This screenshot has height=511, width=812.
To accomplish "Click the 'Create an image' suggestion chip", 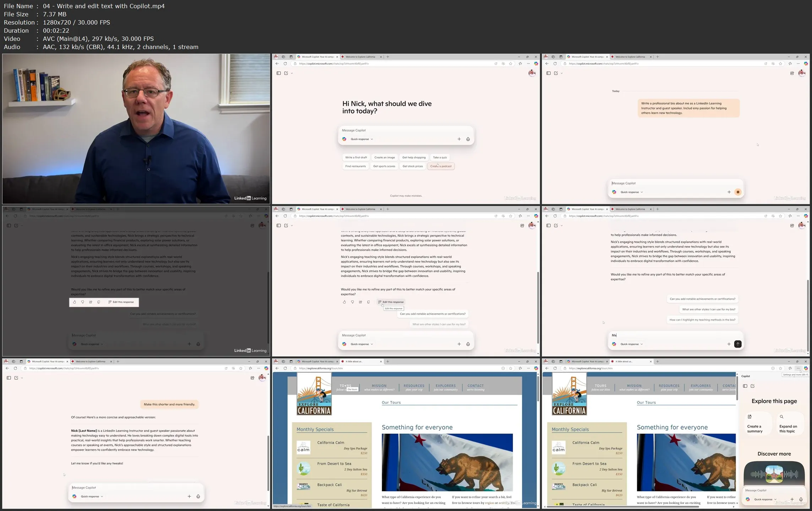I will click(x=385, y=157).
